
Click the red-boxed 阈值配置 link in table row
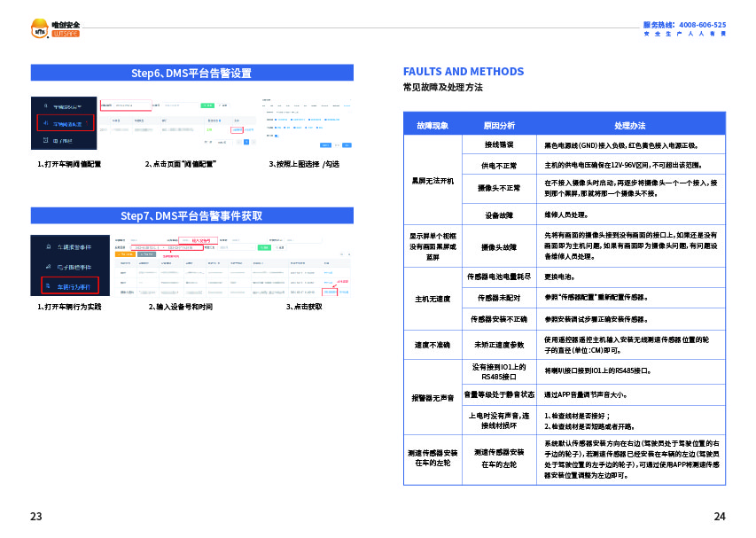tap(236, 129)
